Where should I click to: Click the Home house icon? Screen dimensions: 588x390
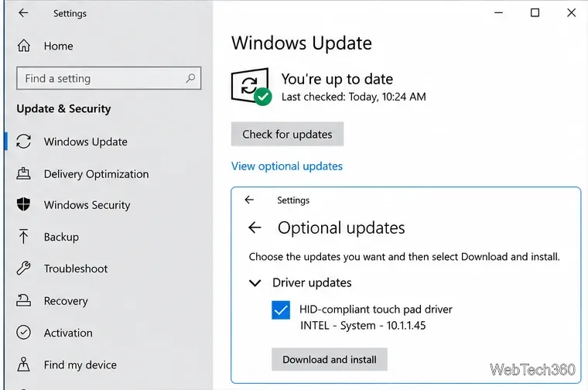[x=24, y=46]
